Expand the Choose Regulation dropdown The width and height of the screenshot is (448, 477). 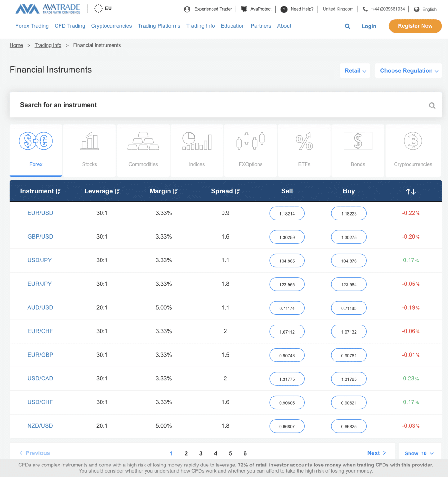(408, 70)
